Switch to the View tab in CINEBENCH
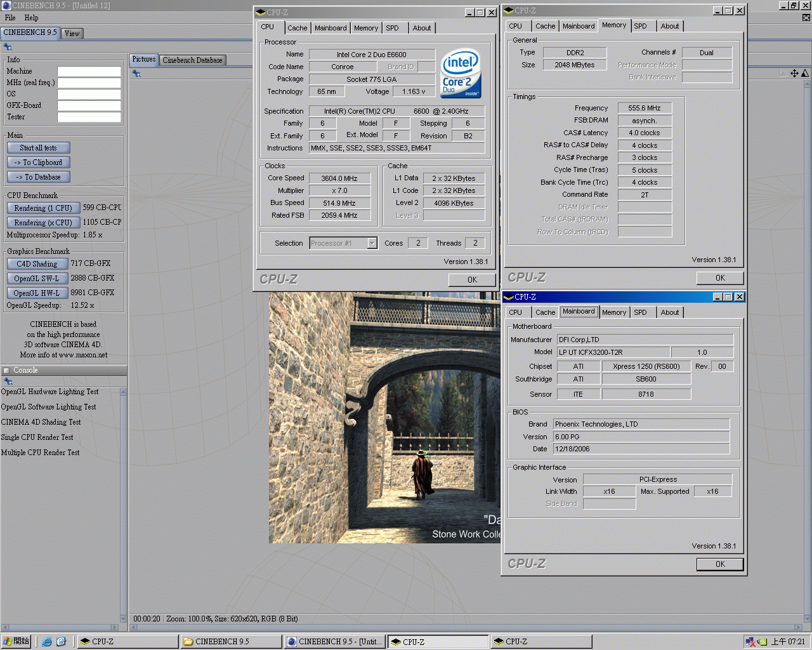The image size is (812, 650). 72,34
